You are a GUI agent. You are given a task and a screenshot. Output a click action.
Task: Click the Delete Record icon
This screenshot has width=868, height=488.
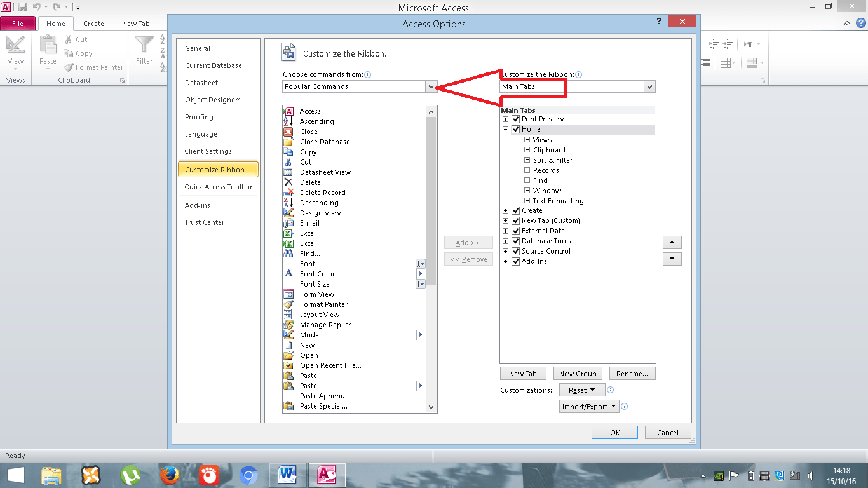[288, 193]
